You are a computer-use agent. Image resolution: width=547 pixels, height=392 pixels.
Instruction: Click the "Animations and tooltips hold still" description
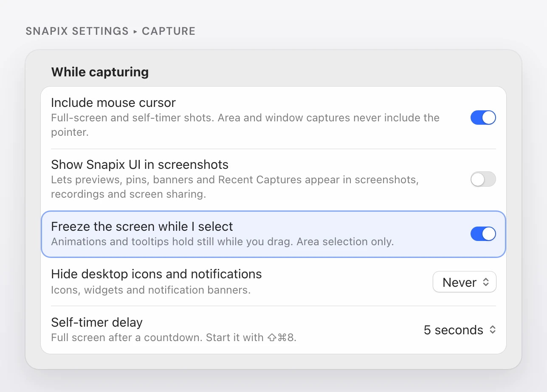point(223,242)
